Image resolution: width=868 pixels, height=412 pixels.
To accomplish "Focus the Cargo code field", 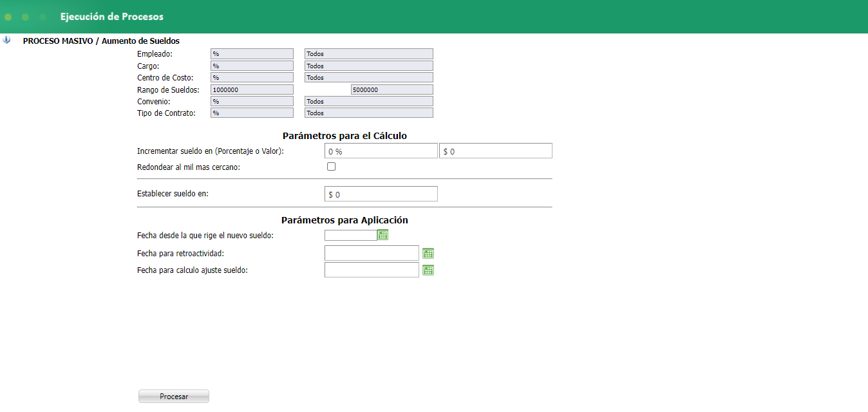I will (x=252, y=66).
